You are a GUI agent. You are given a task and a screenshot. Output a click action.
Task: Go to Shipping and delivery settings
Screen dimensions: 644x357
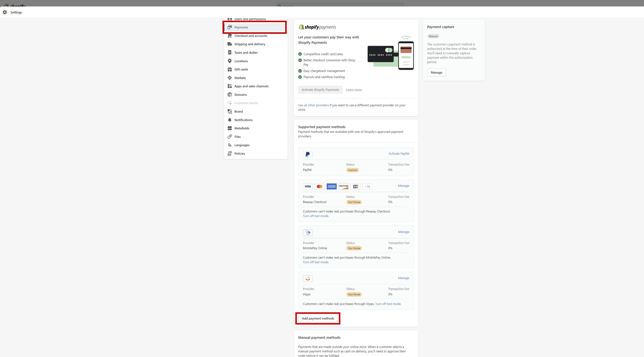pyautogui.click(x=255, y=44)
